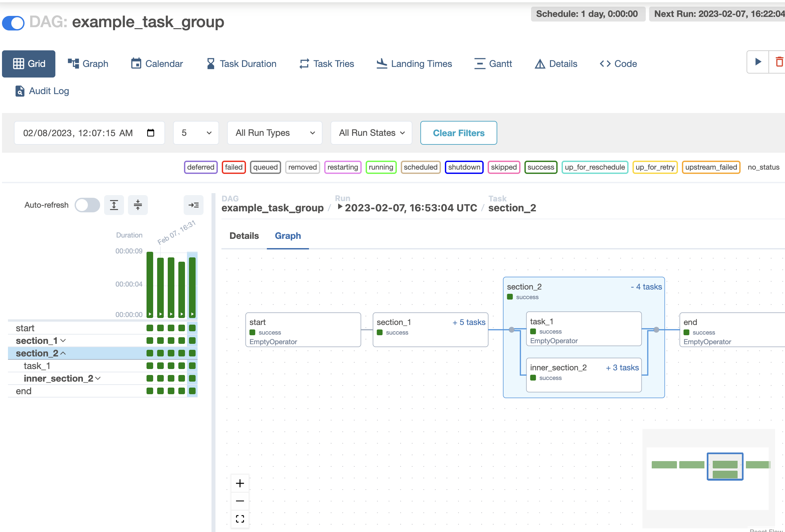Click the fit view icon in graph
Image resolution: width=785 pixels, height=532 pixels.
240,519
